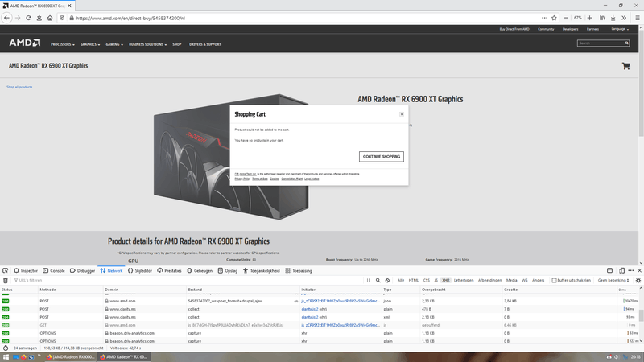Select the Alle filter
Viewport: 644px width, 362px height.
coord(401,280)
